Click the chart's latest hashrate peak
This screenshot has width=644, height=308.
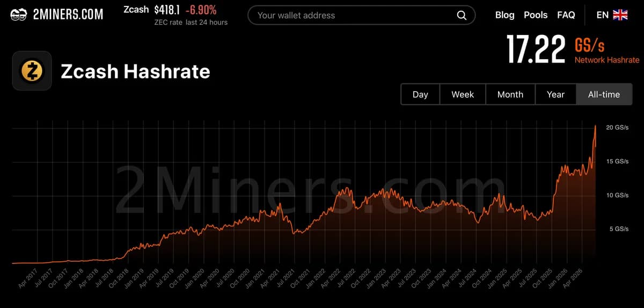click(x=595, y=126)
